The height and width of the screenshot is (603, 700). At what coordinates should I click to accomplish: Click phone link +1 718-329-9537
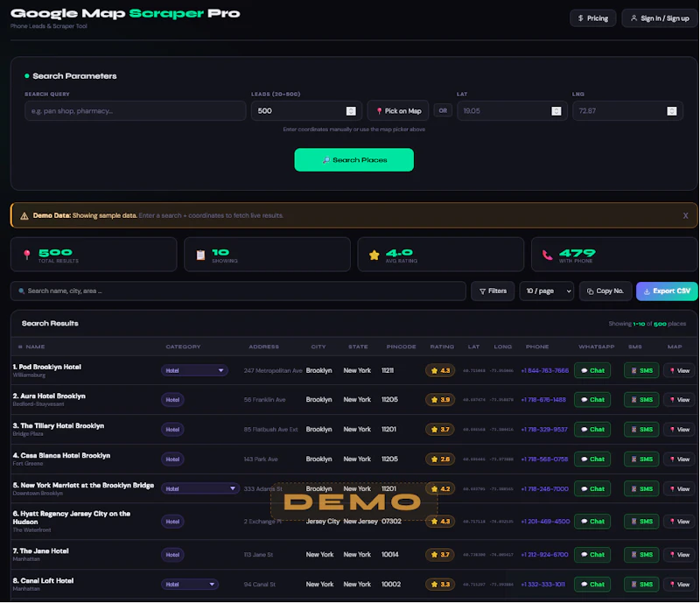click(x=544, y=429)
